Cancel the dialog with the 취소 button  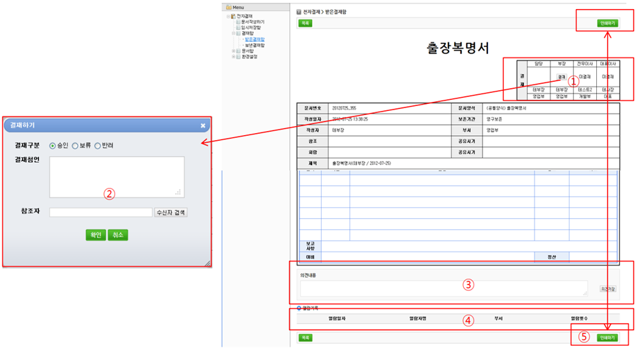point(118,235)
